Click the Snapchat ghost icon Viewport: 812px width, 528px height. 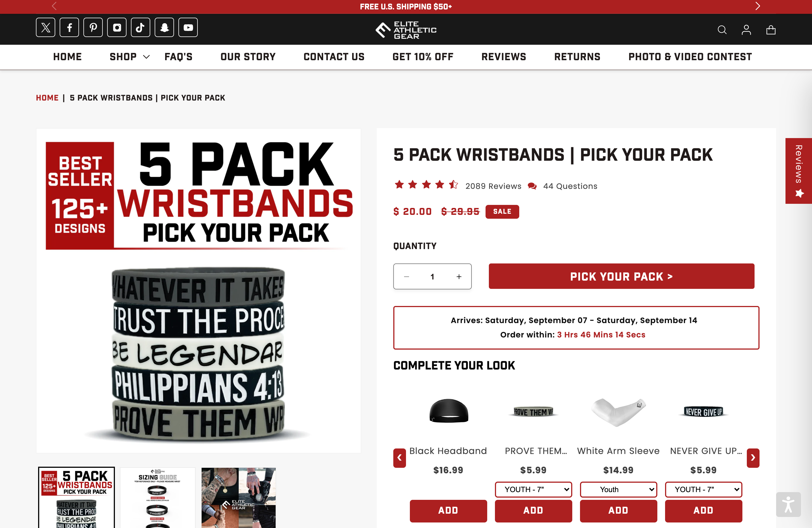click(x=164, y=27)
